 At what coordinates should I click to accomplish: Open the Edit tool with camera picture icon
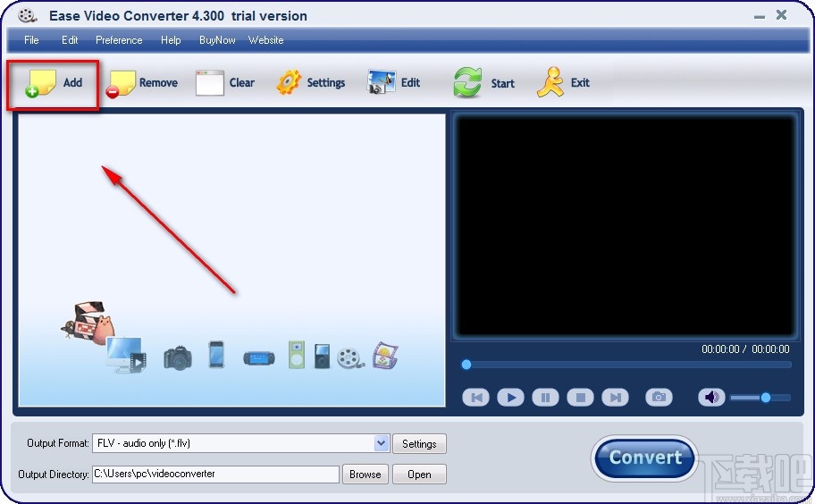click(x=393, y=82)
